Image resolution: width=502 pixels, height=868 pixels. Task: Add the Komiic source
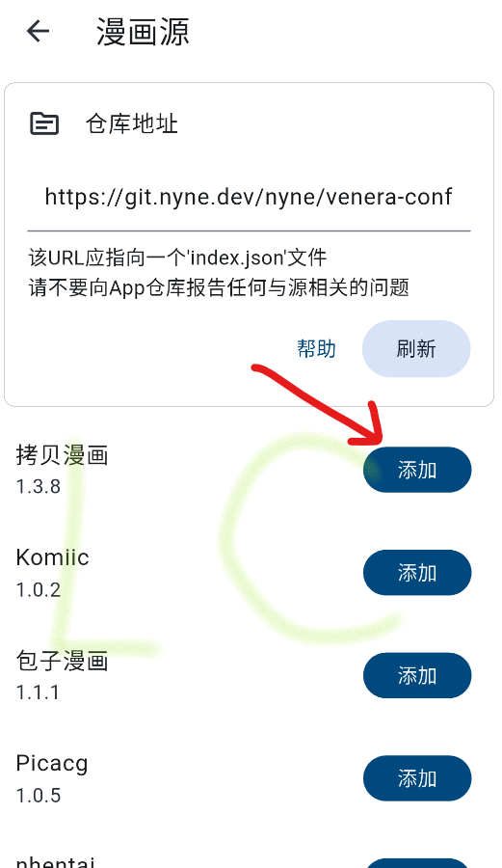(x=417, y=572)
